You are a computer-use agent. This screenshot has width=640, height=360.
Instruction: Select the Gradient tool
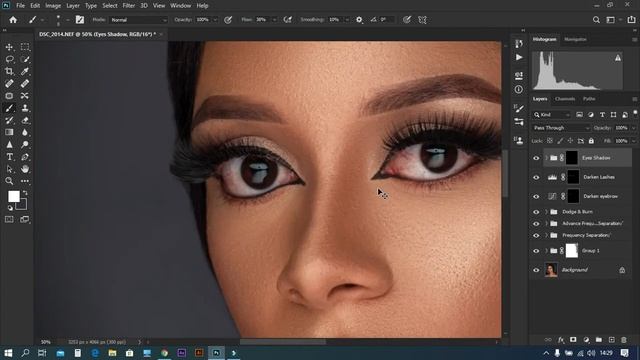(9, 132)
